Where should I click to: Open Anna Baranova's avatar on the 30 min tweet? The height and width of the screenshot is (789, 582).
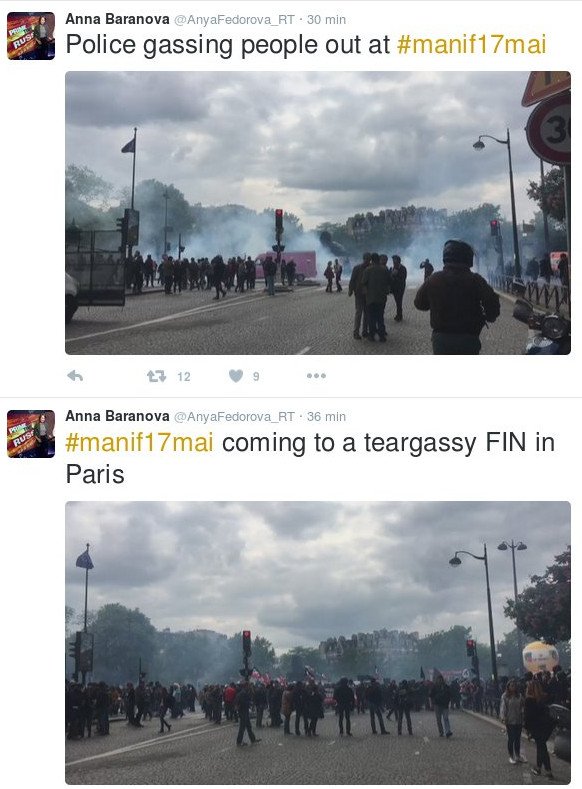(x=31, y=36)
